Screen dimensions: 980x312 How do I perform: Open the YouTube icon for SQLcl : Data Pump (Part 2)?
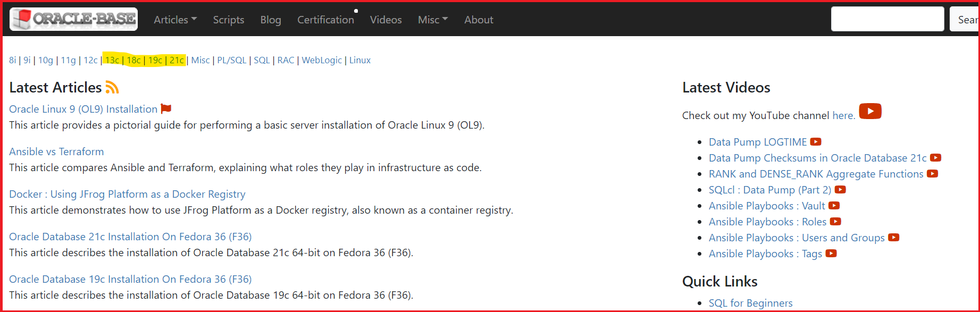pos(840,189)
